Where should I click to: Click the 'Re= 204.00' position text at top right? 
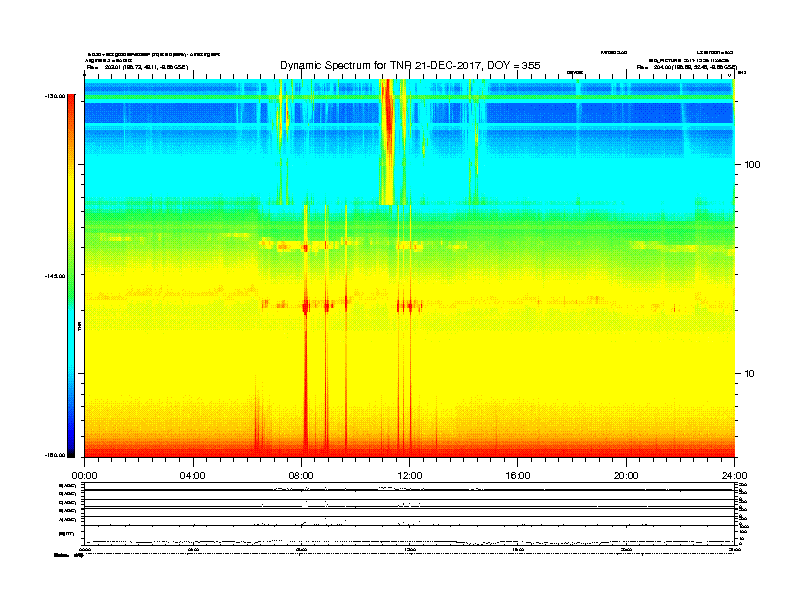coord(686,67)
